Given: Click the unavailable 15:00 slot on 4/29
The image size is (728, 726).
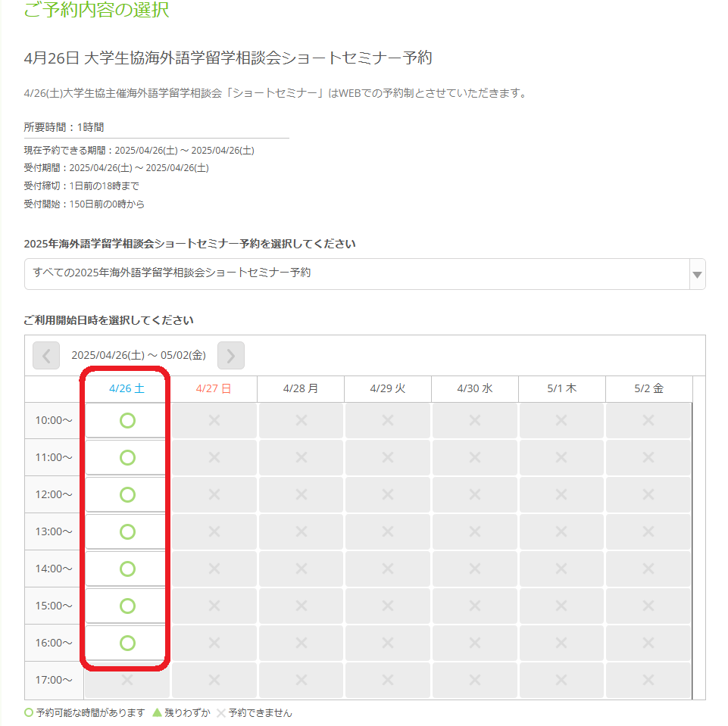Looking at the screenshot, I should tap(388, 606).
